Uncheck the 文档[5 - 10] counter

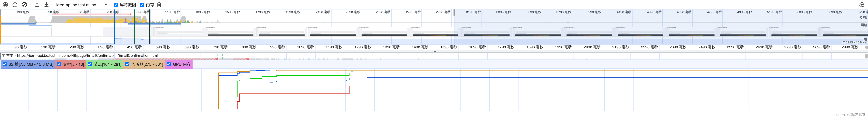click(59, 64)
